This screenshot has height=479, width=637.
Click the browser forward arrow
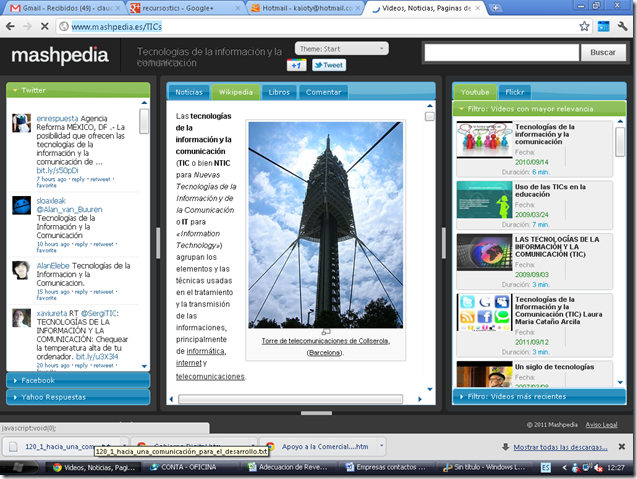pyautogui.click(x=27, y=26)
